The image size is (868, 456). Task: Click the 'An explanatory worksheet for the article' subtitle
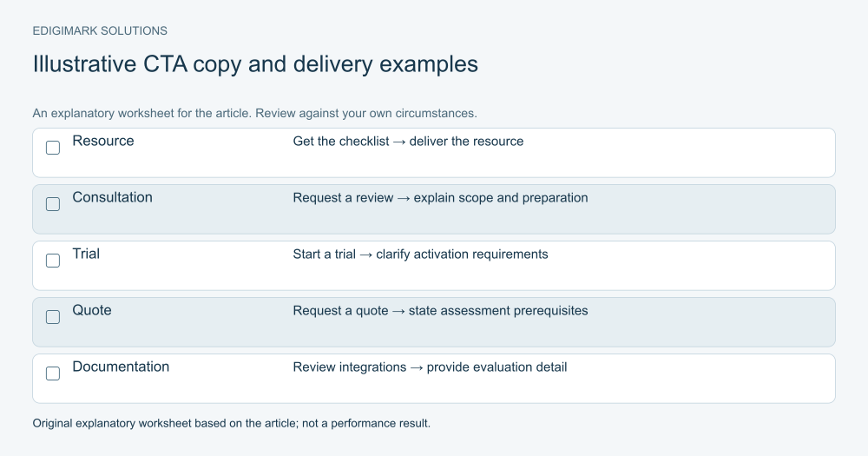[141, 114]
